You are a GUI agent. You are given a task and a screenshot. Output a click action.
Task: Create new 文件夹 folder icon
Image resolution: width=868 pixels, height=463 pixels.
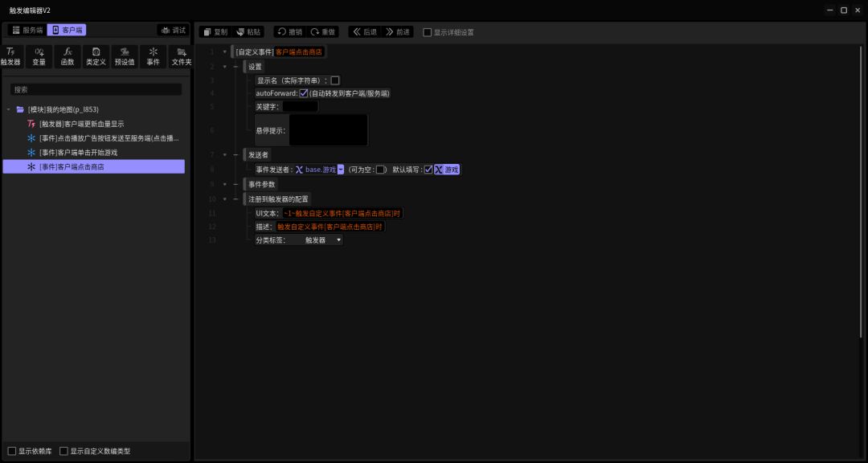(x=181, y=56)
